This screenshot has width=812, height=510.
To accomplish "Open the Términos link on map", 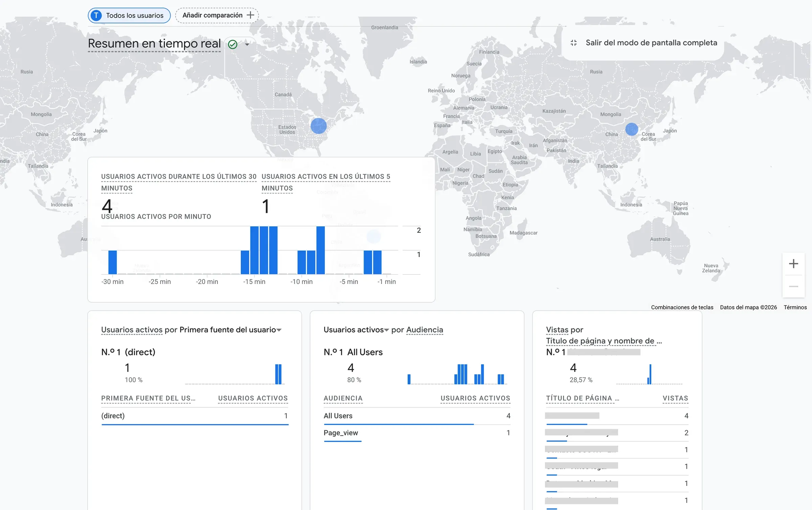I will [795, 307].
